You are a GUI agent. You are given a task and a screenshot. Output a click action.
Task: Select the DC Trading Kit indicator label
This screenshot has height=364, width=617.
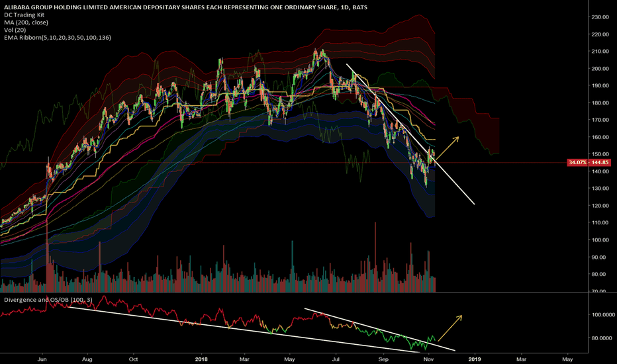(x=24, y=15)
